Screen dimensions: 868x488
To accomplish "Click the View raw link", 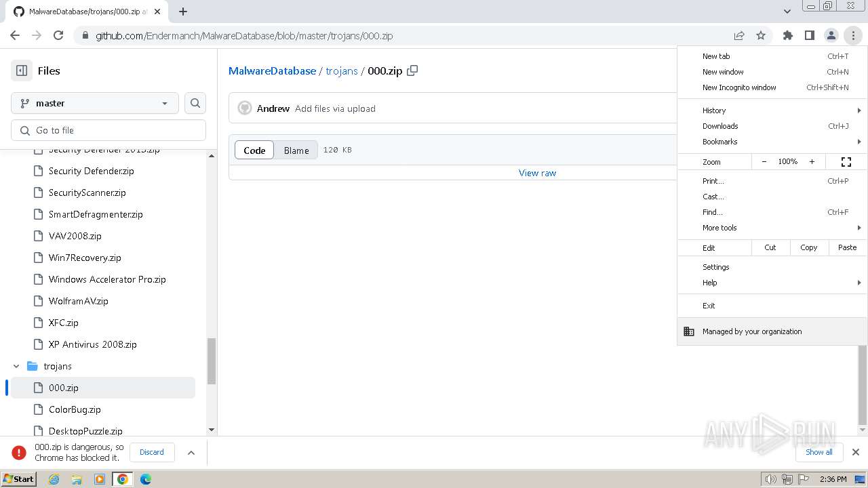I will pos(537,173).
